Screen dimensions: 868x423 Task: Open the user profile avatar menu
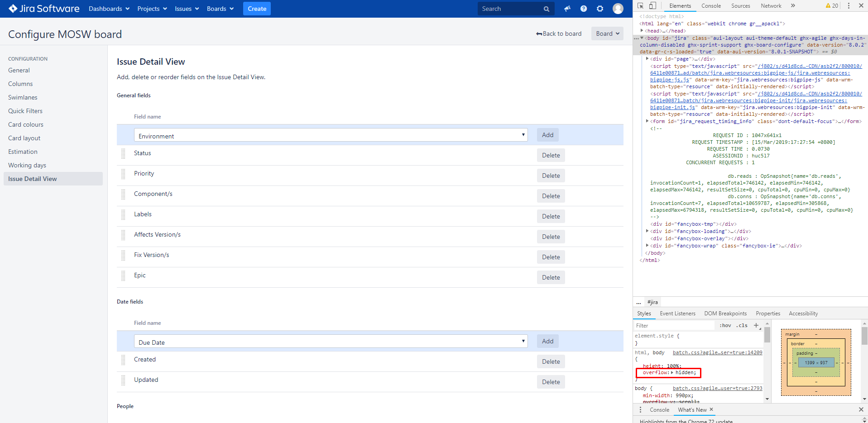tap(618, 9)
